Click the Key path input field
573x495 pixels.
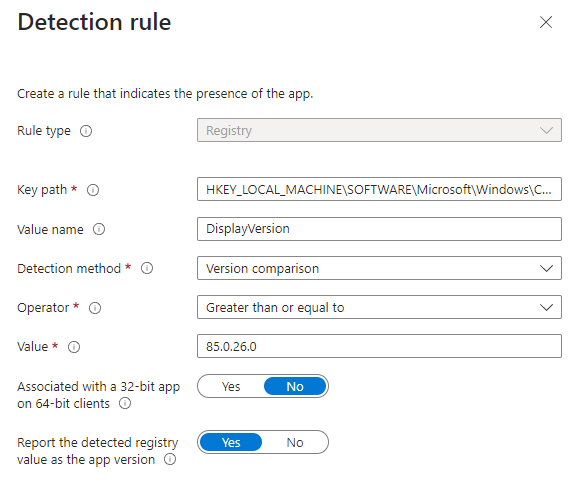tap(379, 189)
